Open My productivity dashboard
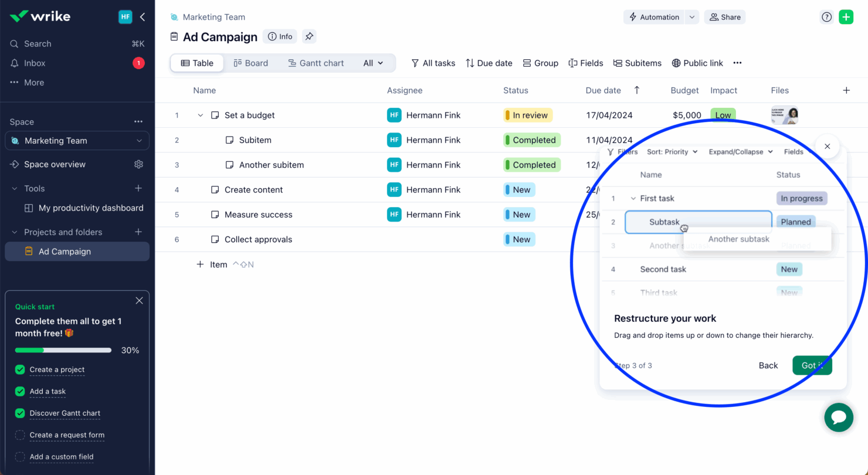 91,208
